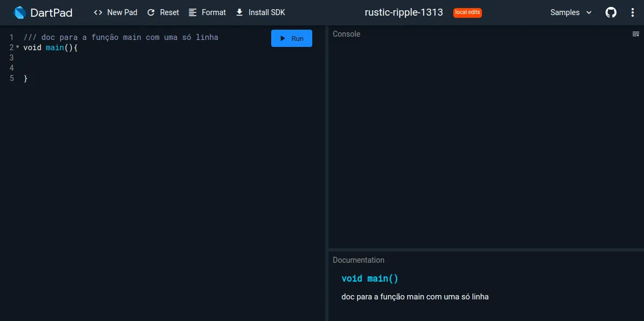Open the GitHub repository icon
Image resolution: width=644 pixels, height=321 pixels.
[x=611, y=13]
